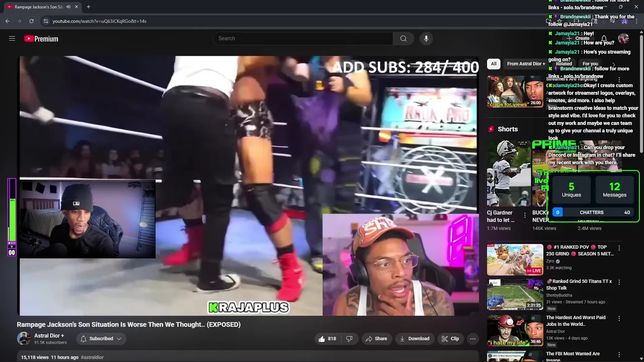
Task: Open Ranked Grind 50 Titans video thumbnail
Action: pyautogui.click(x=515, y=294)
